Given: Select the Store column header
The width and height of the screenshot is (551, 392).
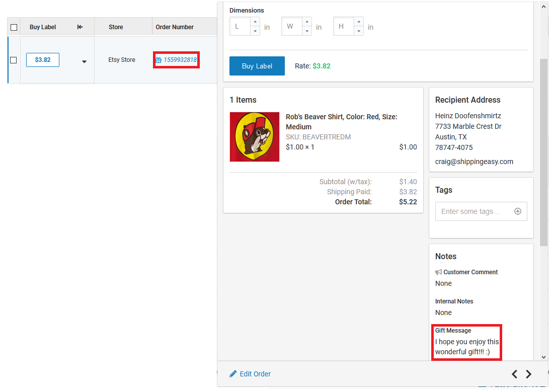Looking at the screenshot, I should (x=116, y=27).
